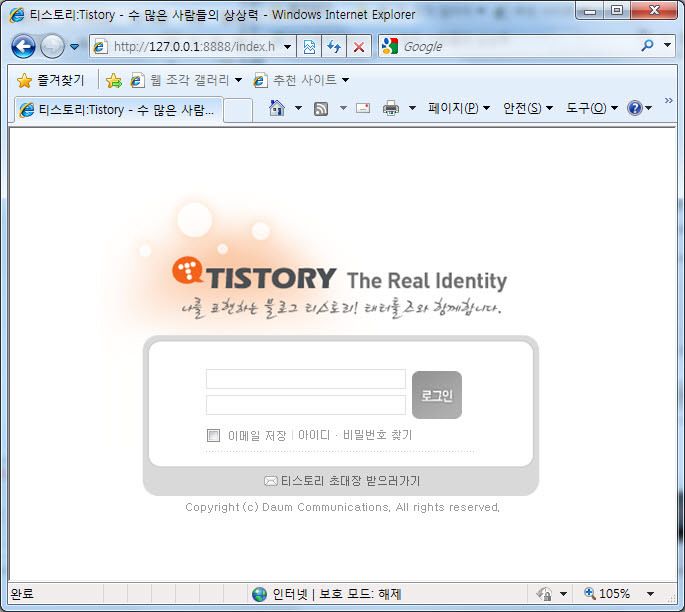Viewport: 685px width, 612px height.
Task: Open the 페이지(P) menu
Action: (459, 107)
